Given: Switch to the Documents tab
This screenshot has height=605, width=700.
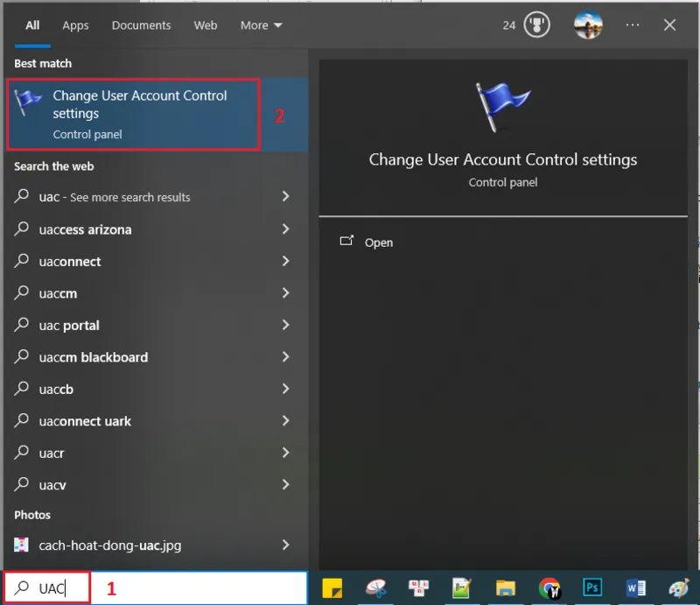Looking at the screenshot, I should coord(141,25).
